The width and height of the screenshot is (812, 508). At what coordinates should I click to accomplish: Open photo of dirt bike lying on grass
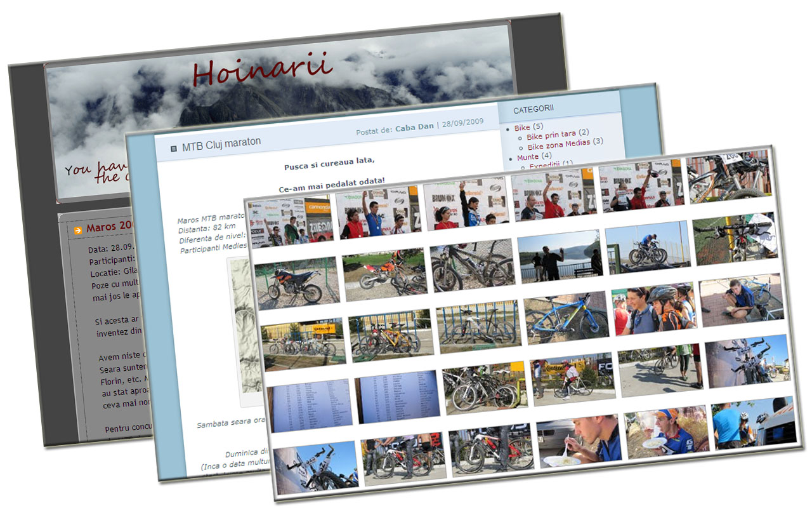click(384, 274)
